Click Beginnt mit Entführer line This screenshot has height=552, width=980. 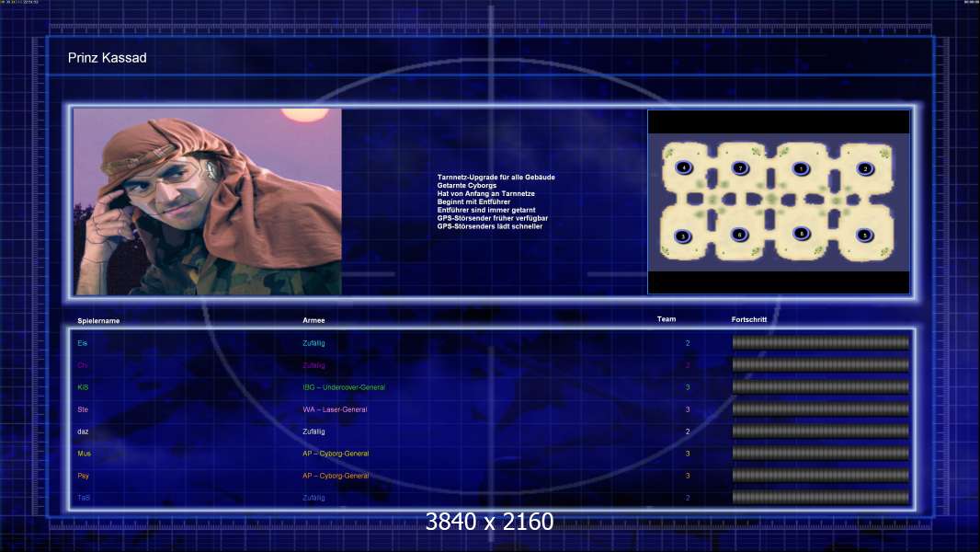473,201
